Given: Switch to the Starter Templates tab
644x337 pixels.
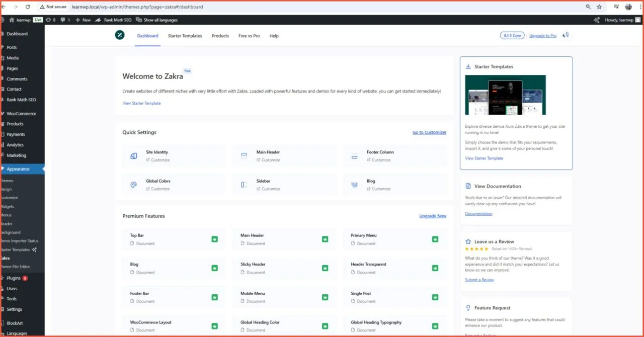Looking at the screenshot, I should pyautogui.click(x=185, y=36).
